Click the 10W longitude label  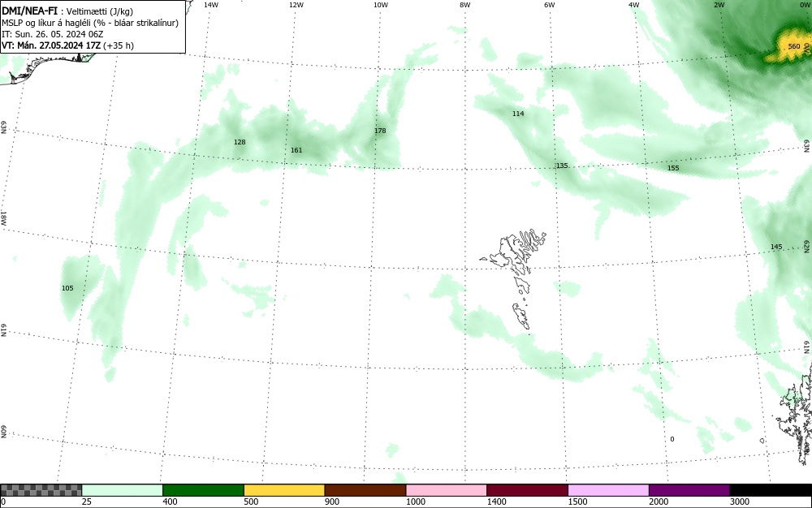[381, 5]
